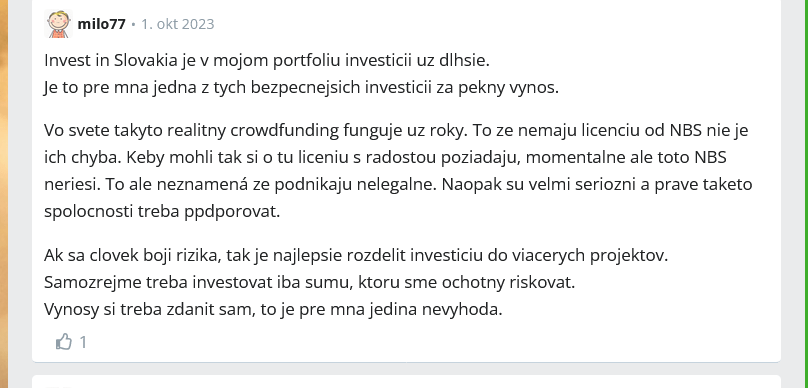The width and height of the screenshot is (808, 388).
Task: Click the comment date 1. okt 2023
Action: 178,24
